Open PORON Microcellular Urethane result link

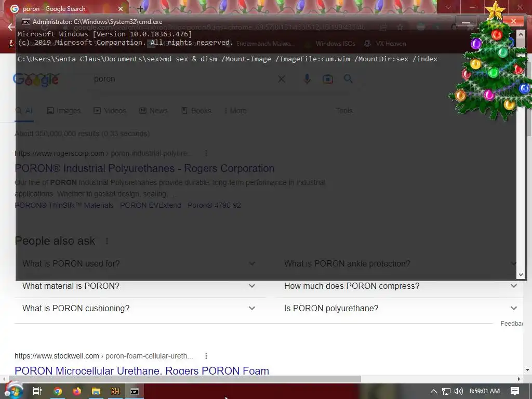142,370
